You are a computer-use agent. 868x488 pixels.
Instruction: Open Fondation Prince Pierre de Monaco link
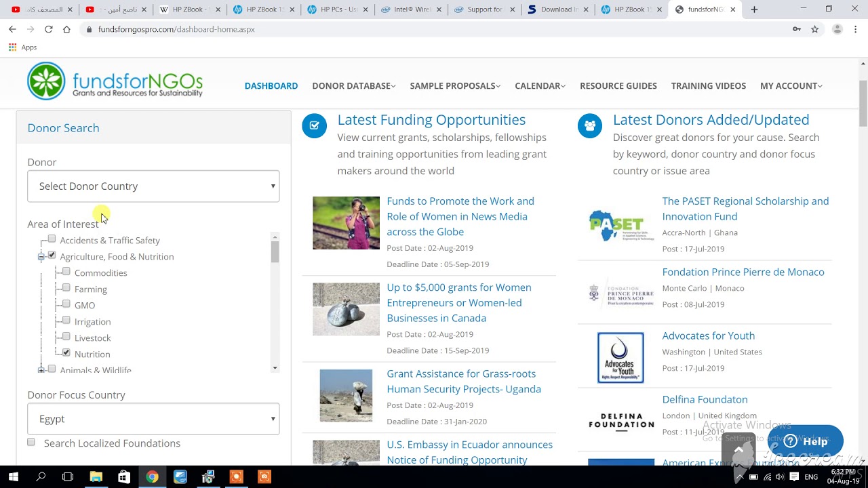(743, 272)
